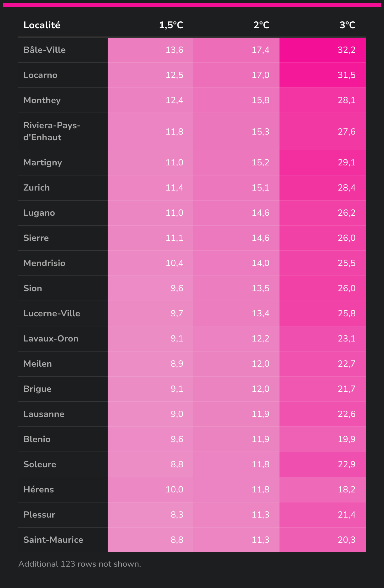
Task: Select the 3°C column header
Action: pyautogui.click(x=347, y=25)
